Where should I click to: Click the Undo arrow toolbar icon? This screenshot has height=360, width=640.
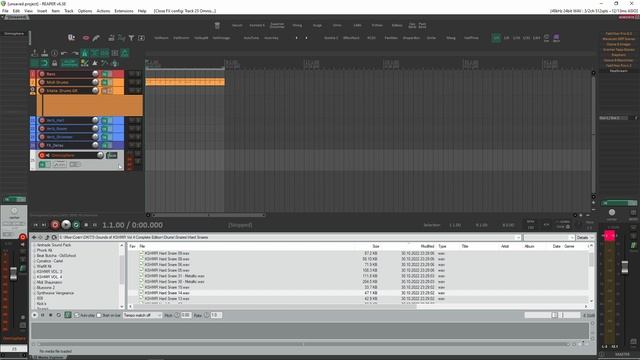[64, 53]
